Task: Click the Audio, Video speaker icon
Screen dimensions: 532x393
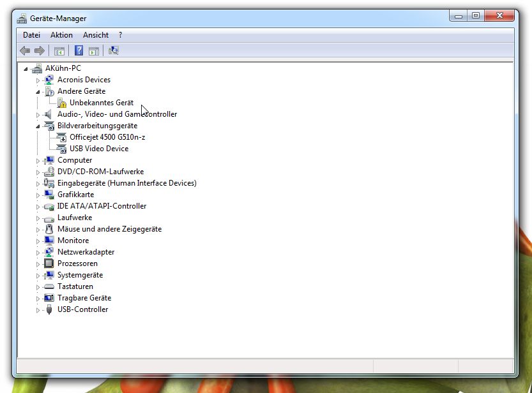Action: (49, 114)
